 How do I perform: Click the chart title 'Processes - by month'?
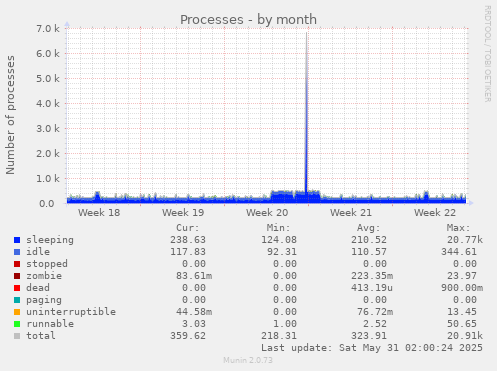[x=248, y=20]
